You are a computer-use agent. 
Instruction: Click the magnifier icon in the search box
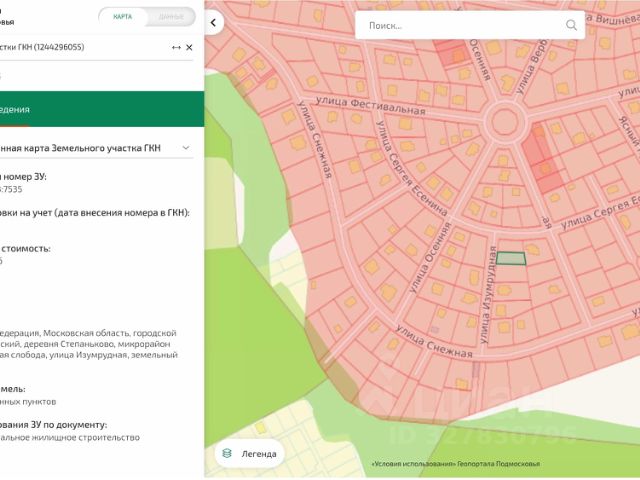pos(571,25)
